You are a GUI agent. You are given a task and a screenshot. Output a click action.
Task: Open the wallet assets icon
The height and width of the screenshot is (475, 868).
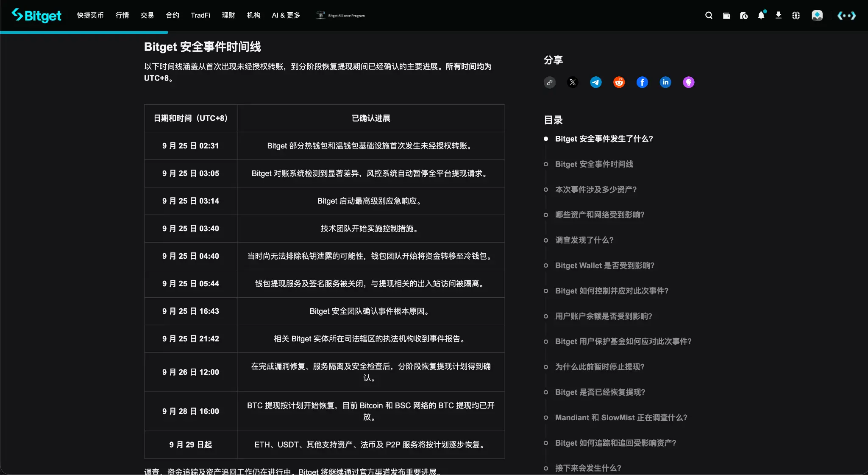click(726, 15)
